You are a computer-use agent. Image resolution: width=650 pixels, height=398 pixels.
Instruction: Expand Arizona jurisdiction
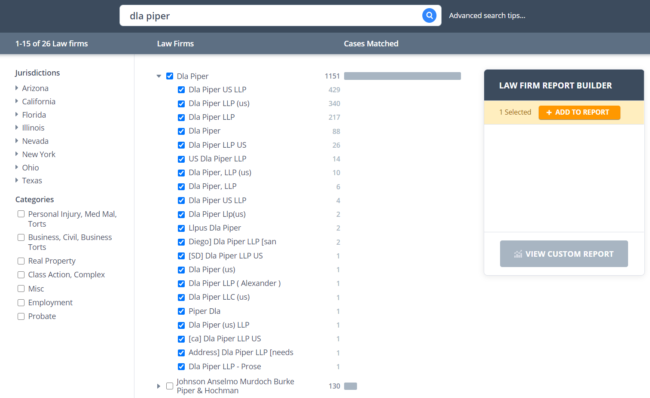(17, 88)
